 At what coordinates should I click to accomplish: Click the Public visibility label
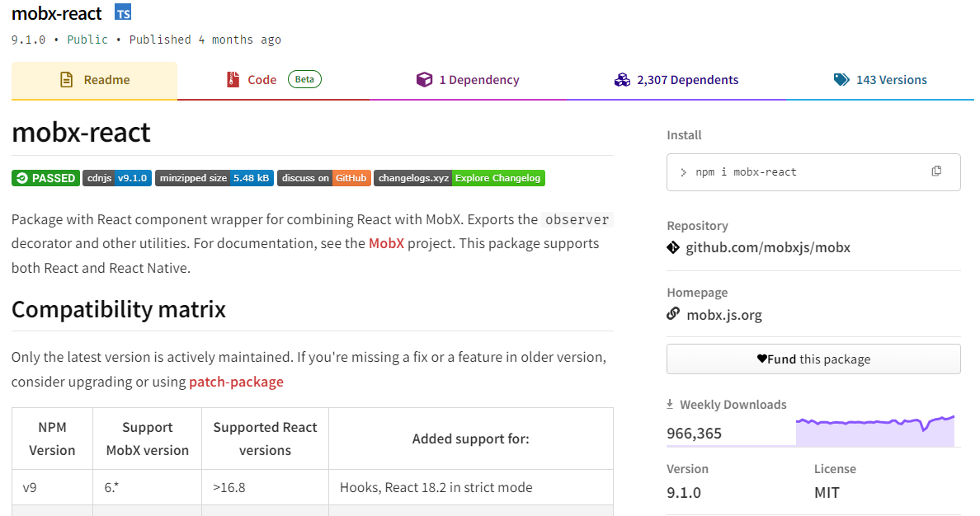coord(87,40)
